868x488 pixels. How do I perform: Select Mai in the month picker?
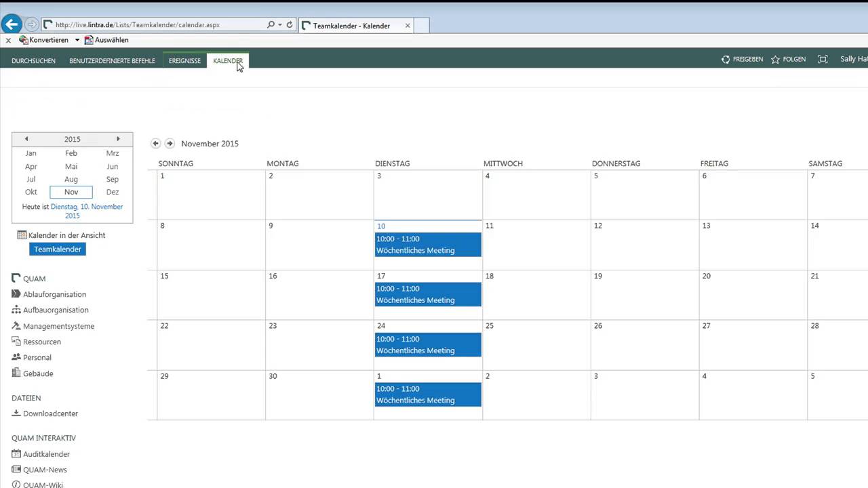[x=71, y=166]
